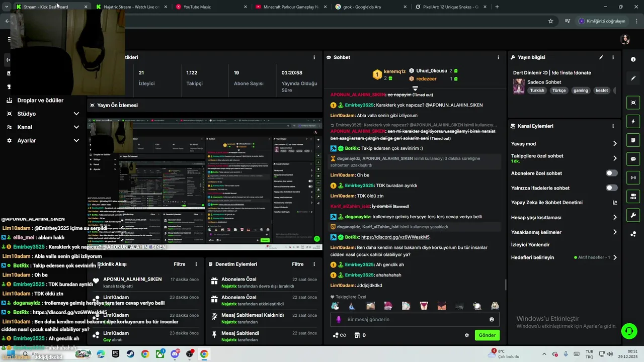644x362 pixels.
Task: Send chat message with Gönder button
Action: click(487, 335)
